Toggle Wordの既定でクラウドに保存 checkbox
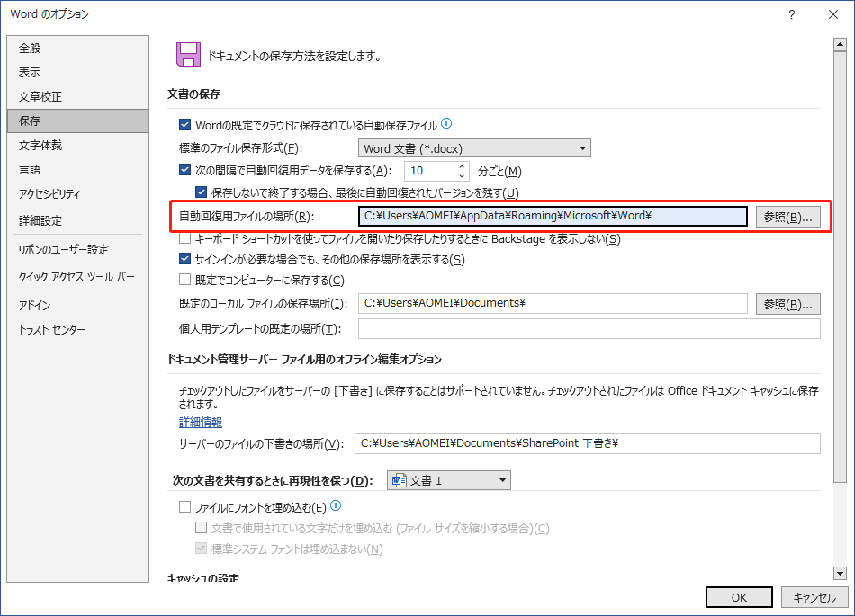Viewport: 855px width, 616px height. point(184,125)
